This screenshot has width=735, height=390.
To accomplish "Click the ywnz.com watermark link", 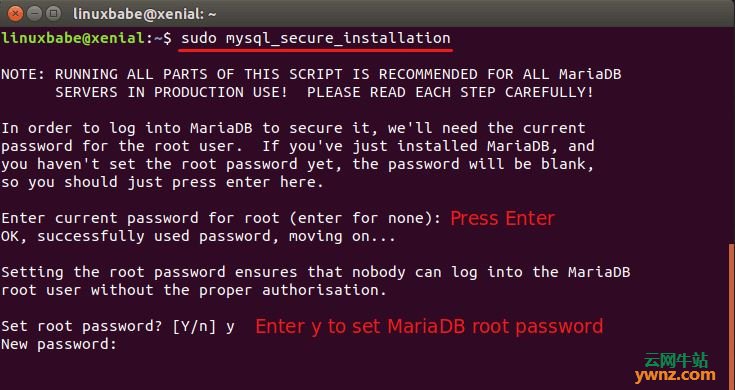I will (x=675, y=375).
